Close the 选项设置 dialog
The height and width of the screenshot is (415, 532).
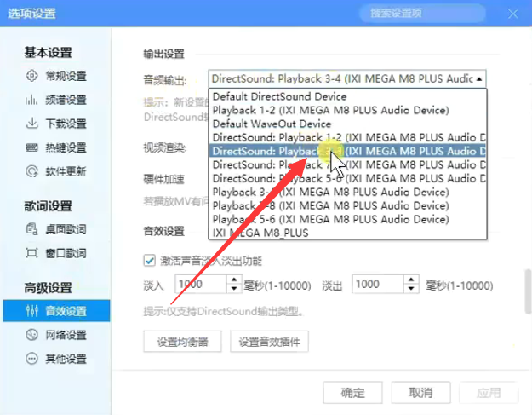tap(513, 14)
